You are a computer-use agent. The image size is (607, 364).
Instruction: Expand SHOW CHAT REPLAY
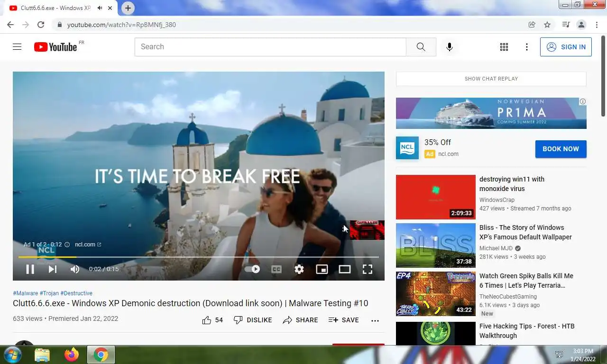[491, 79]
